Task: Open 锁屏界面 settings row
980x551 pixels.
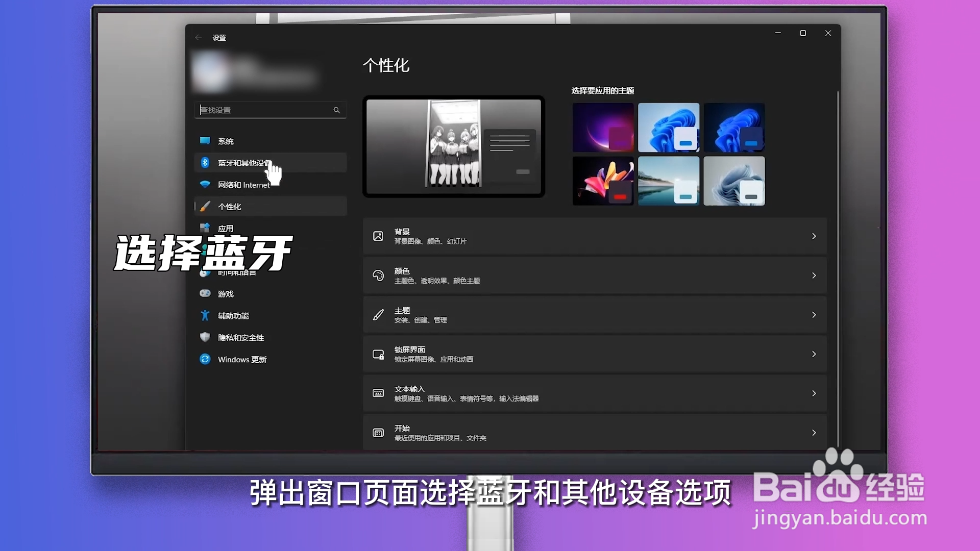Action: (x=595, y=354)
